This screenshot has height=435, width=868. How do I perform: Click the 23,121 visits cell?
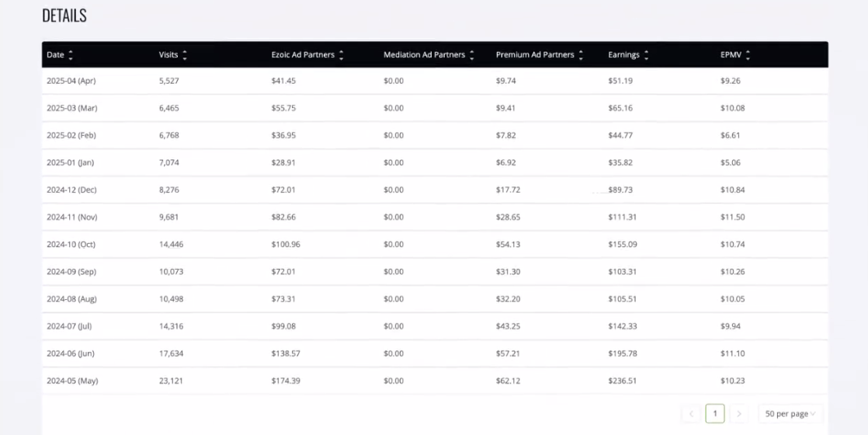(171, 381)
